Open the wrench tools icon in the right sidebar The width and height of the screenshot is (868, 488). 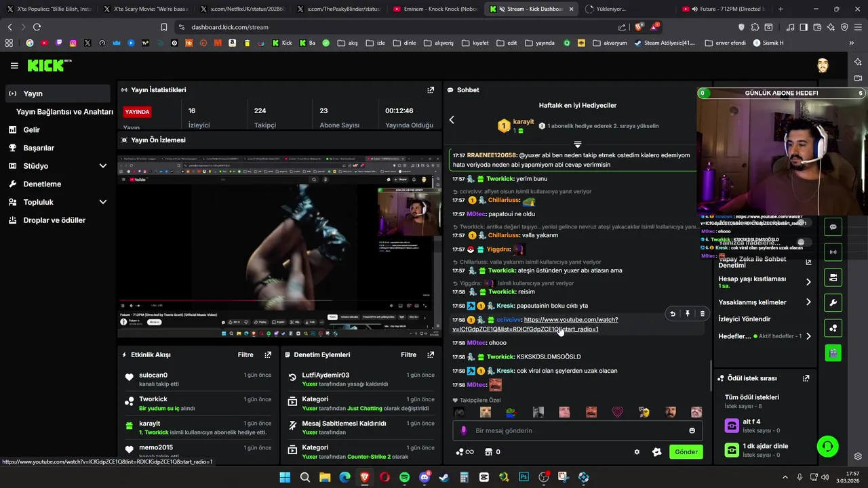click(x=833, y=302)
